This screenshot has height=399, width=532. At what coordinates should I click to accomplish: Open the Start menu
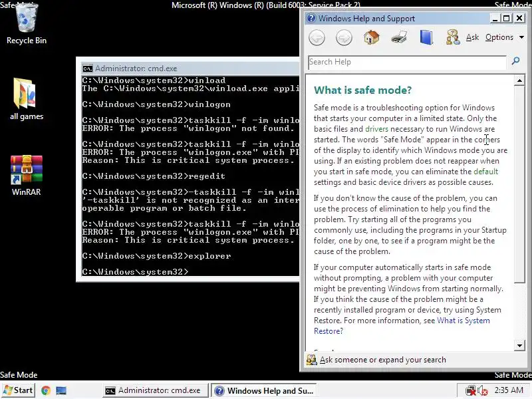pos(18,390)
